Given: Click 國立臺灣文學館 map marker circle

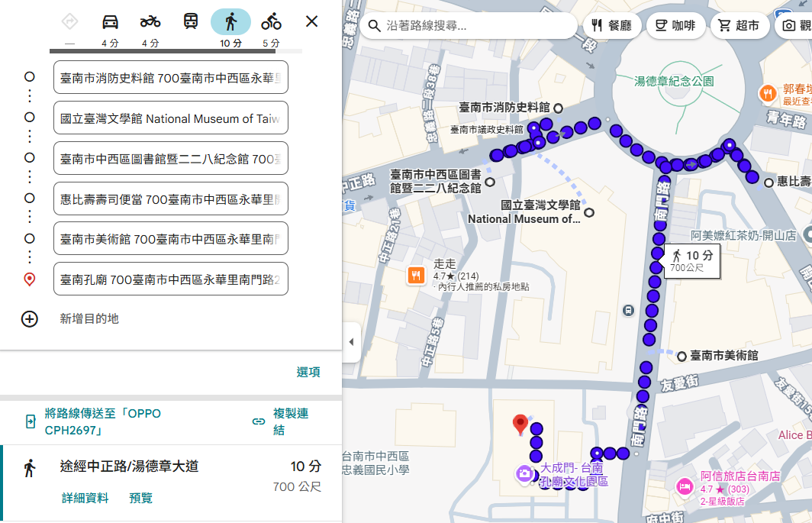Looking at the screenshot, I should (589, 212).
